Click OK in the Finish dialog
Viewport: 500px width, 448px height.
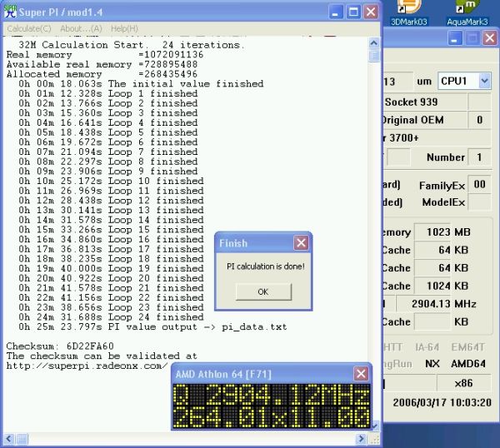point(263,292)
